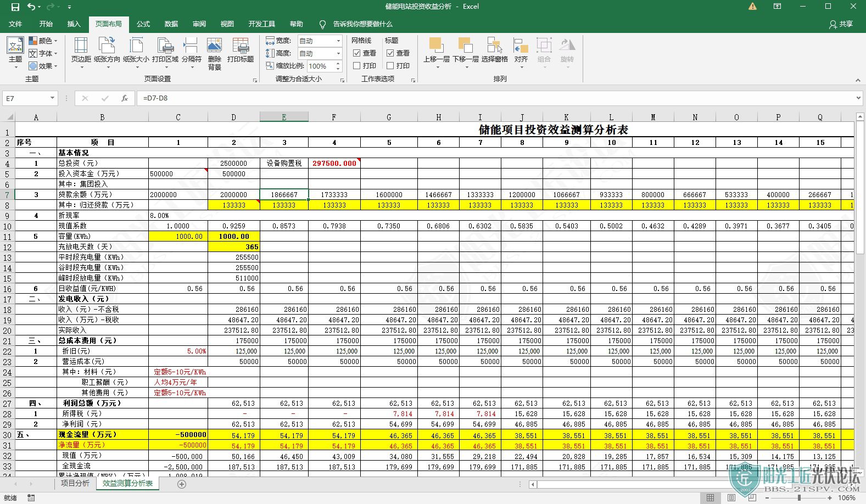
Task: Switch to Home (开始) tab
Action: pyautogui.click(x=46, y=24)
